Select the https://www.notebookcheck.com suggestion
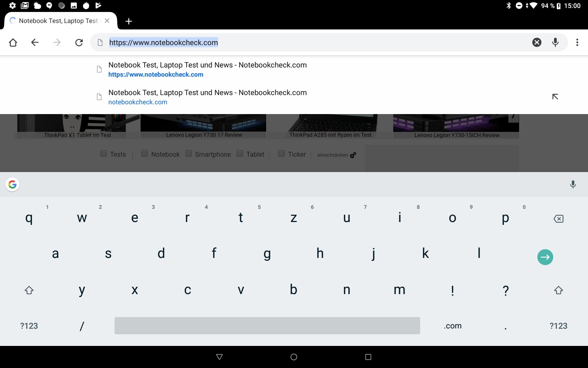The height and width of the screenshot is (368, 588). pyautogui.click(x=207, y=70)
